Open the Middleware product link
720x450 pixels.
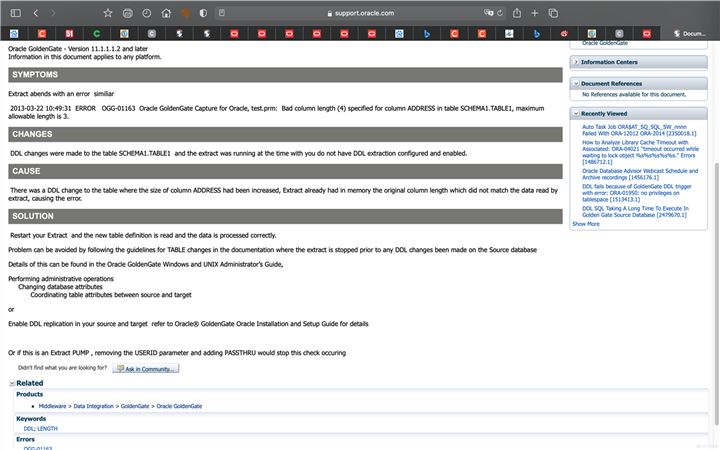point(52,406)
